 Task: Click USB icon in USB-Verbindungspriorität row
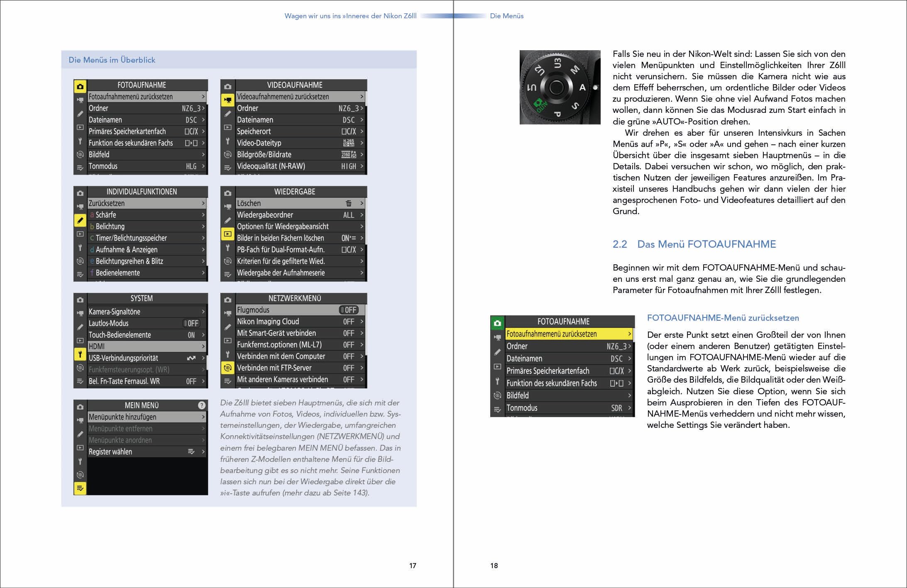click(191, 358)
